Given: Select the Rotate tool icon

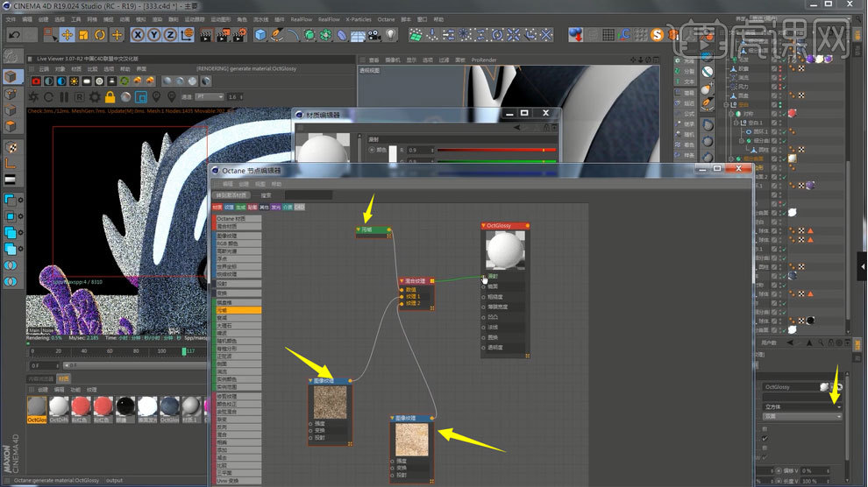Looking at the screenshot, I should coord(101,35).
